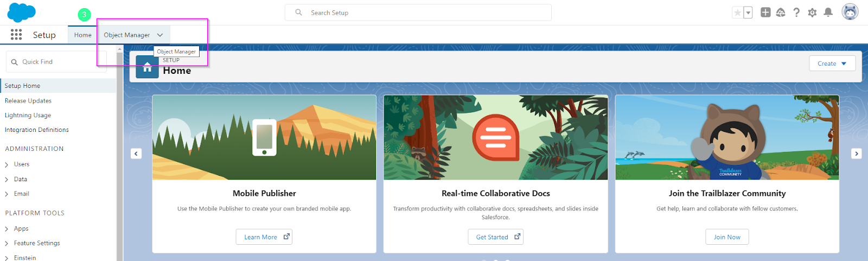Click the sidebar vertical scrollbar

[119, 157]
